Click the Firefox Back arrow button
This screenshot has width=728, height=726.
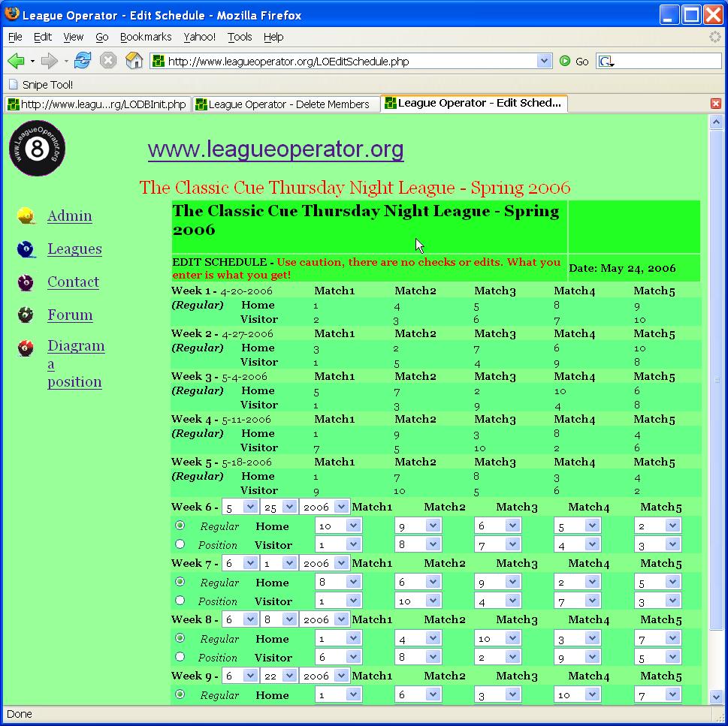click(x=16, y=61)
